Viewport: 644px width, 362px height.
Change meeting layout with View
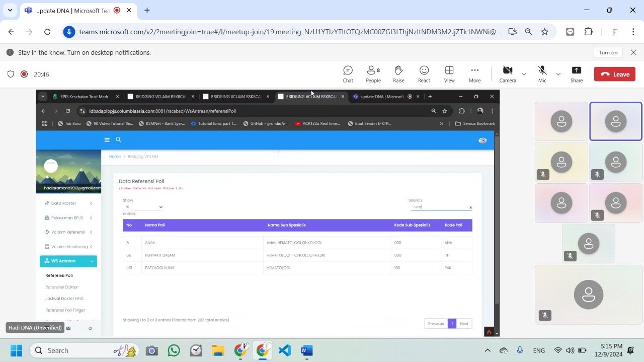pos(449,74)
